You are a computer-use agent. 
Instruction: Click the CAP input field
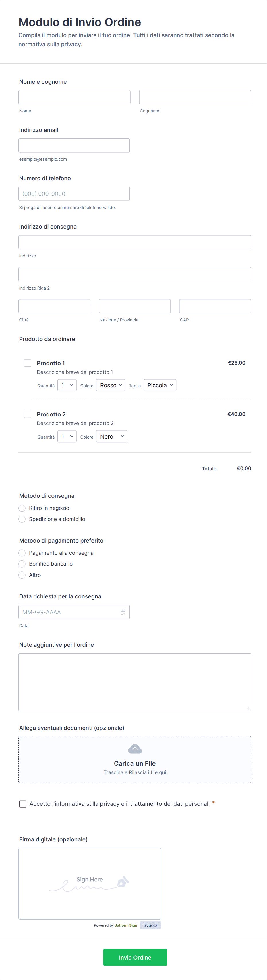pos(215,306)
